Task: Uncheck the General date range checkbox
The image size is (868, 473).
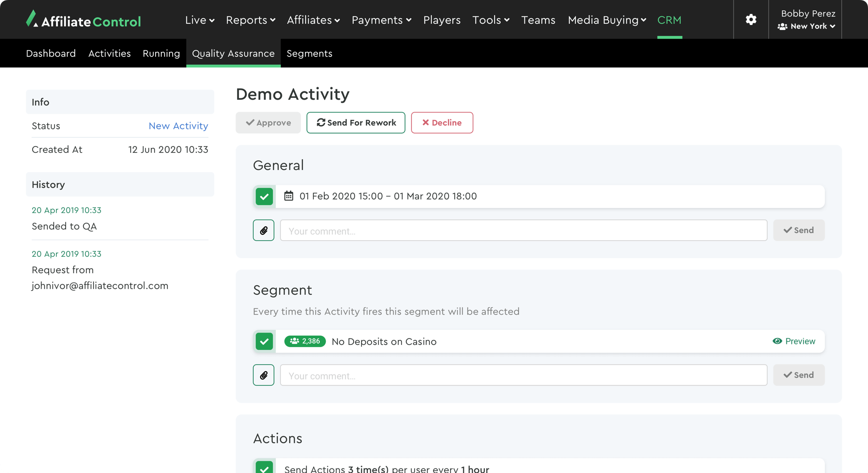Action: click(264, 197)
